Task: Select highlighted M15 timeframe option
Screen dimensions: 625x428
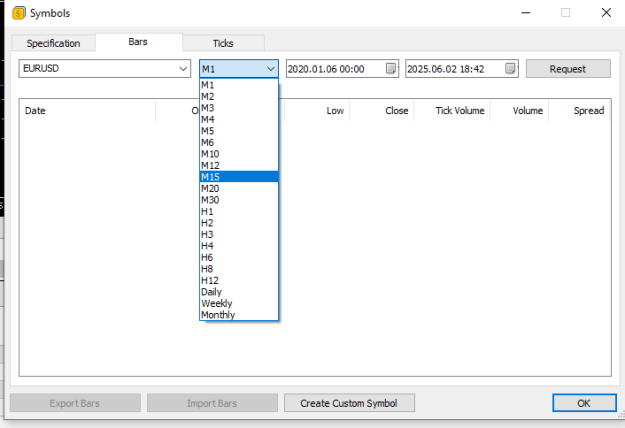Action: point(239,177)
